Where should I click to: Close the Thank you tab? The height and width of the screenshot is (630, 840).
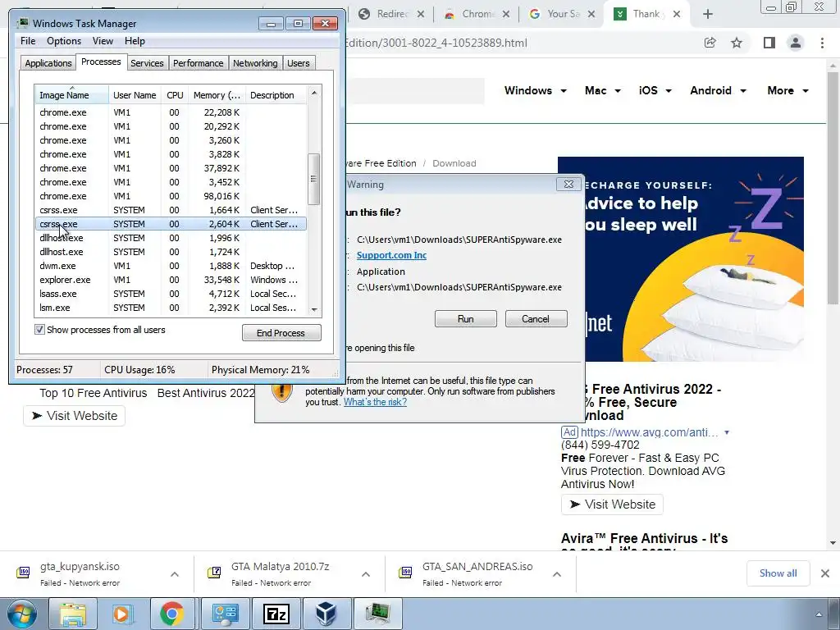point(677,14)
